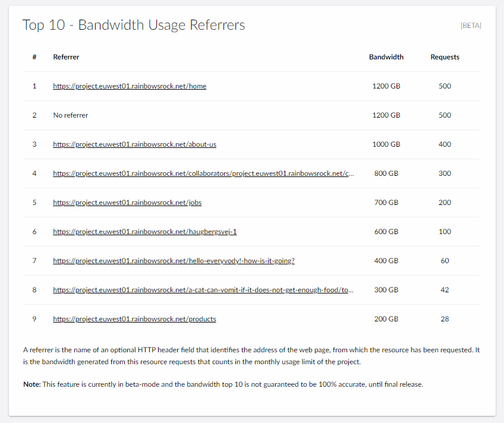Click the Top 10 Bandwidth Usage Referrers heading
The height and width of the screenshot is (423, 504).
134,25
